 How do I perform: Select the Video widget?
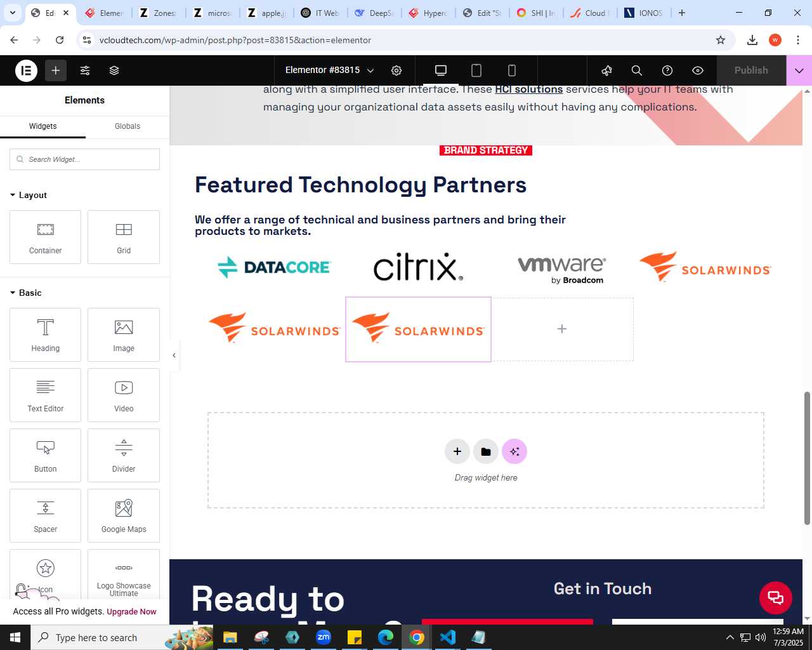click(x=124, y=395)
